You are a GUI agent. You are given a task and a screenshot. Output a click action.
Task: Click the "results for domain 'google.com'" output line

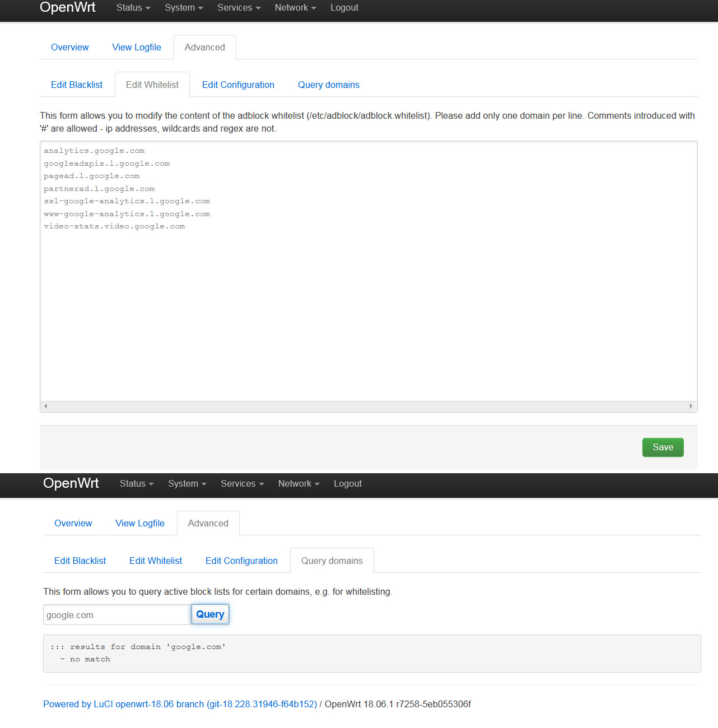[x=138, y=647]
